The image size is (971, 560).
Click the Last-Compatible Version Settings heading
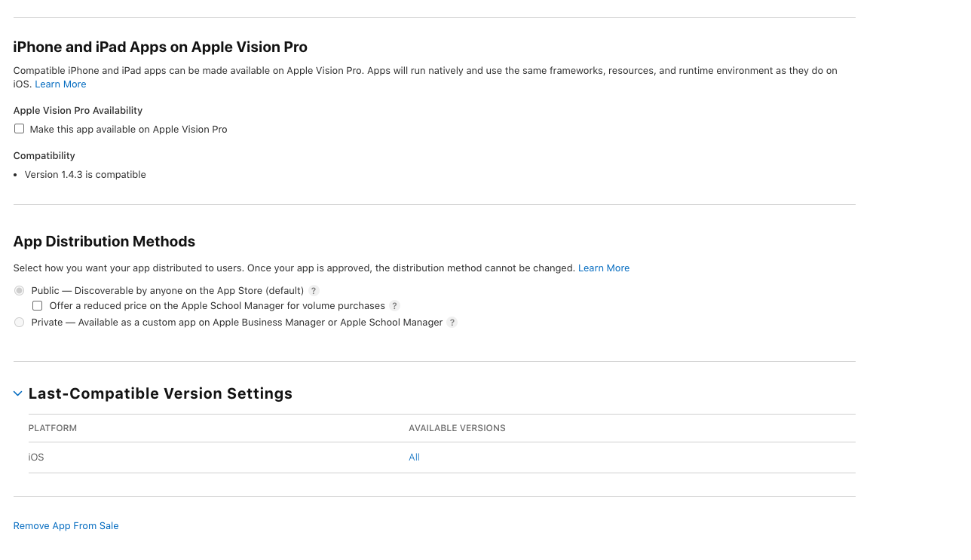160,393
